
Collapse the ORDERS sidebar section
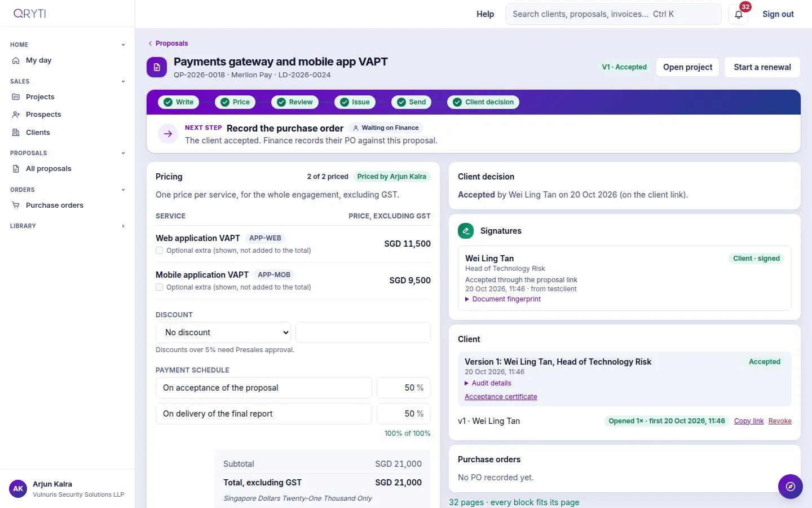[x=123, y=190]
